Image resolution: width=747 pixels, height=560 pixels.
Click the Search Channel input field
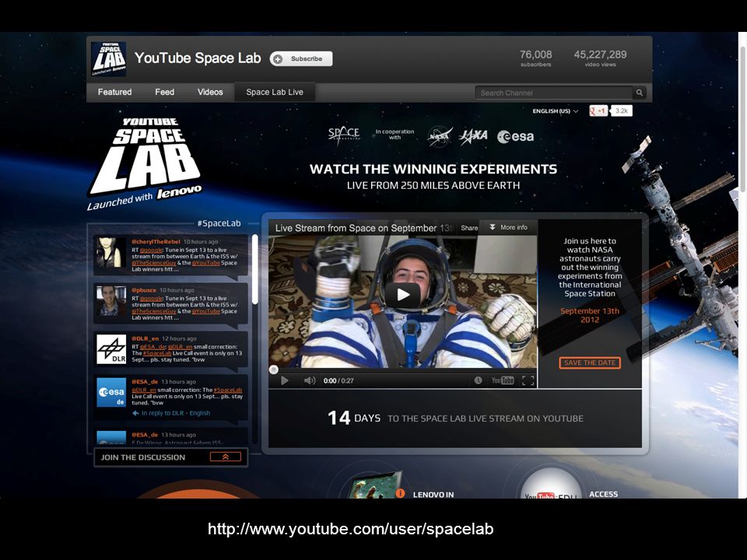tap(553, 93)
